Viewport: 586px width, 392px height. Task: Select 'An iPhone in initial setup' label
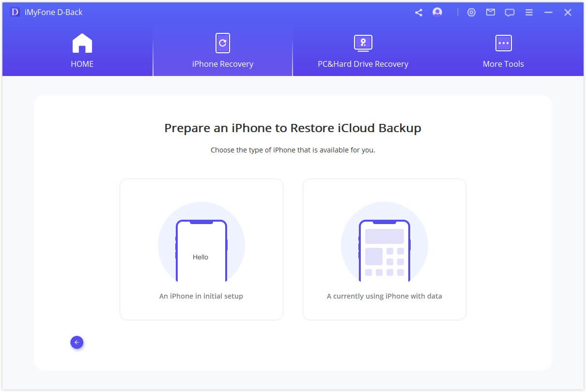[201, 296]
